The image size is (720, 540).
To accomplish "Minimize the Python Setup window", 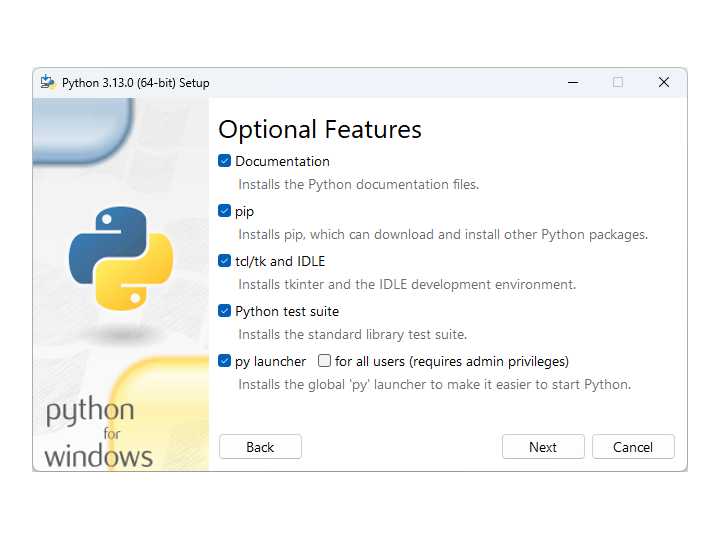I will click(x=573, y=83).
